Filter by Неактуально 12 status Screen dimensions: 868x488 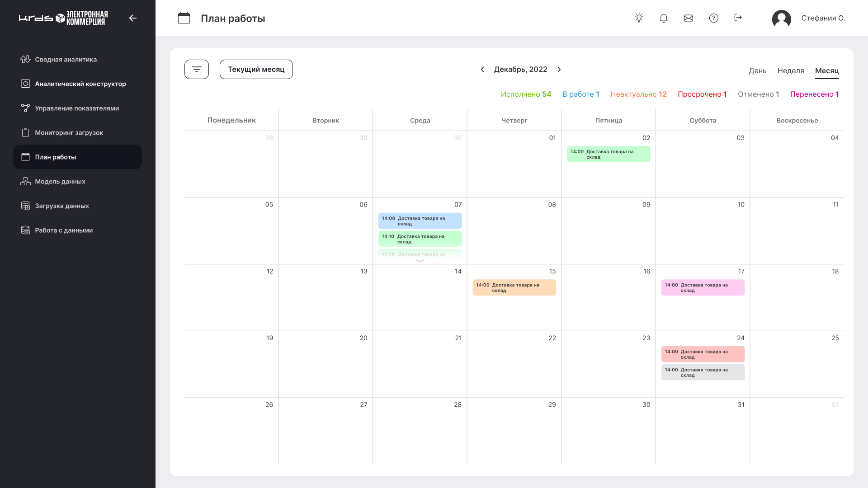click(638, 94)
